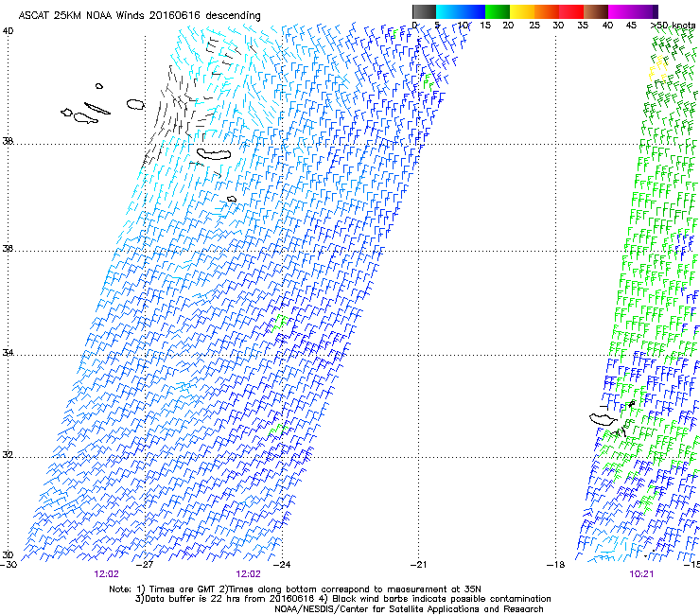Click the '10:21' swath time label

641,574
